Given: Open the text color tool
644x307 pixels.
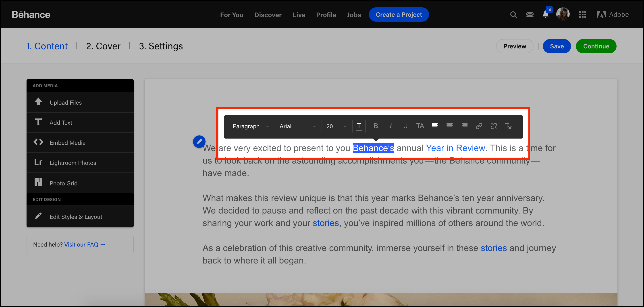Looking at the screenshot, I should click(359, 127).
